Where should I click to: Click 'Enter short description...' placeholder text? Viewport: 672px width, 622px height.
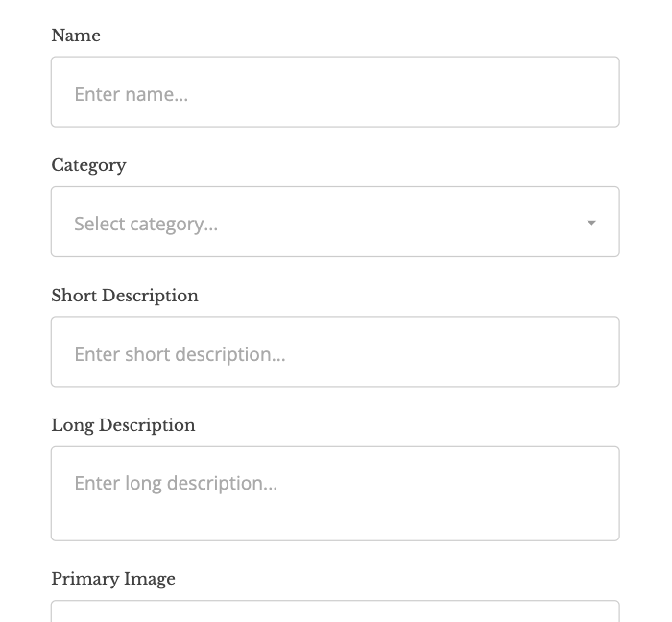pyautogui.click(x=180, y=354)
